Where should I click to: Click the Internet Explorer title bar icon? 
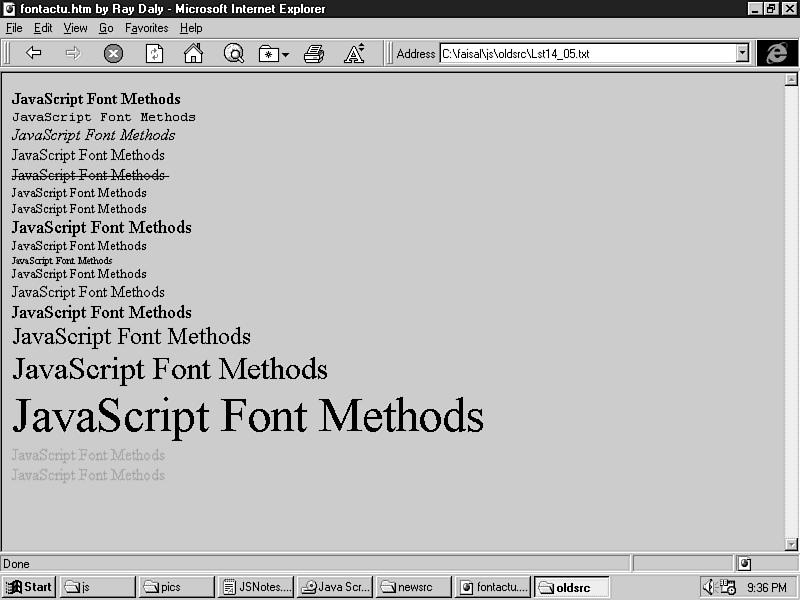[9, 9]
